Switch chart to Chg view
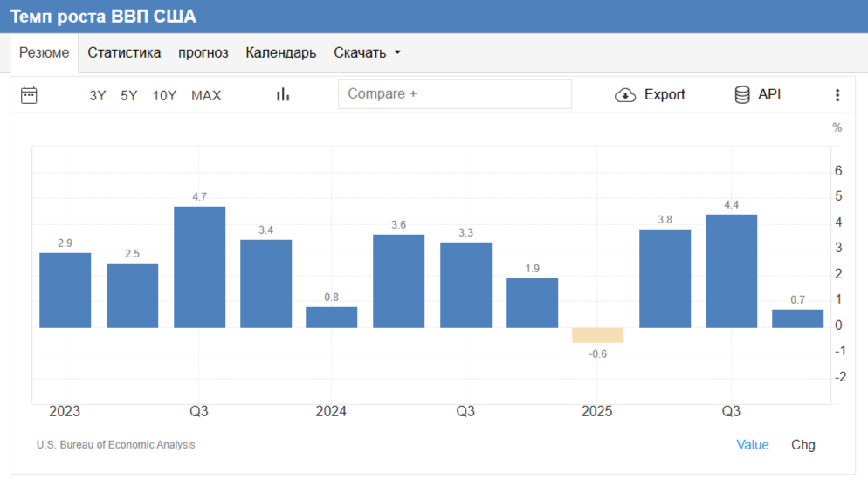This screenshot has width=868, height=487. coord(803,445)
